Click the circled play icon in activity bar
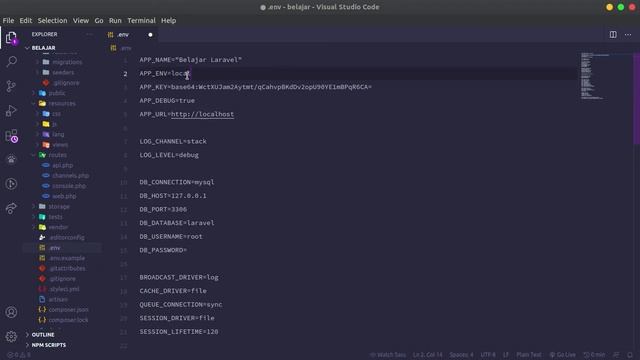 pos(11,184)
